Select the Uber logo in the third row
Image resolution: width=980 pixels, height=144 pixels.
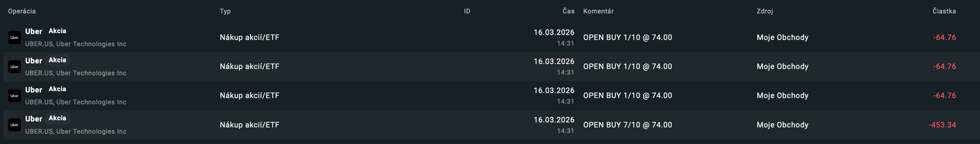pyautogui.click(x=14, y=96)
